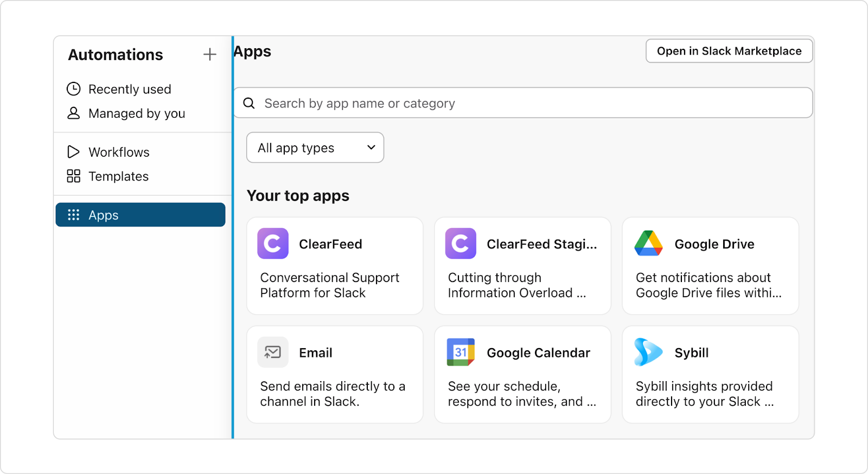Click the Google Calendar 31 icon

(461, 352)
